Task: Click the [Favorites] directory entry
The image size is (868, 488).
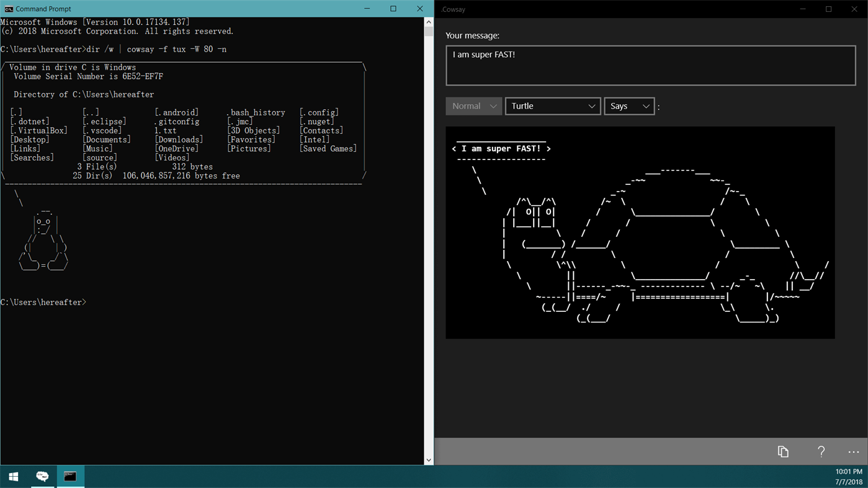Action: [251, 140]
